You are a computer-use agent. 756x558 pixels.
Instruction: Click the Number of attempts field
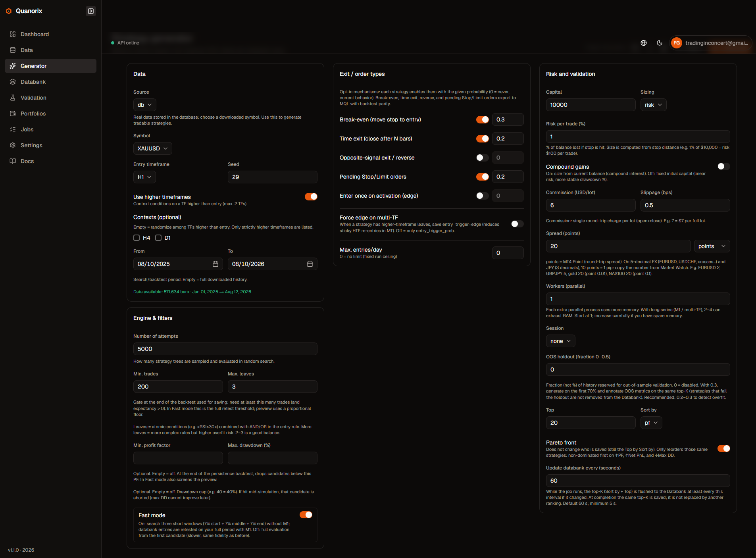coord(225,349)
